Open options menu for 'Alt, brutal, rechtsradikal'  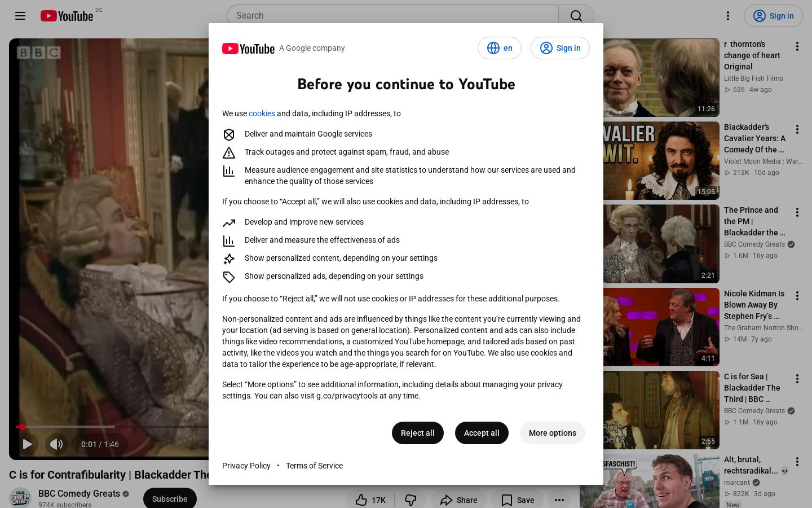797,462
